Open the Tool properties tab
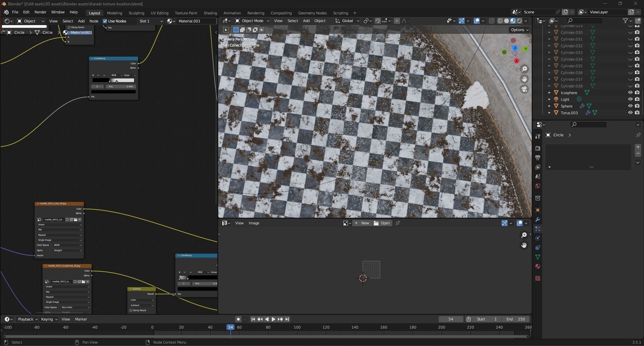 (538, 136)
